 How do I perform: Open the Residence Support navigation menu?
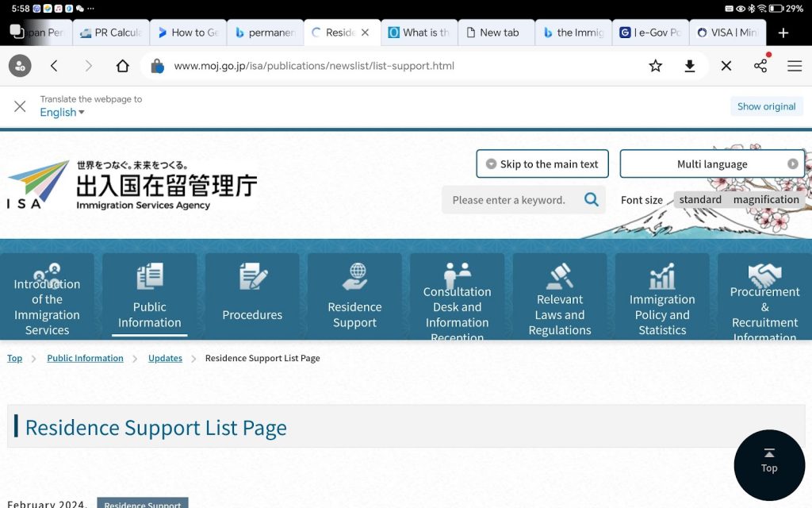[x=354, y=296]
